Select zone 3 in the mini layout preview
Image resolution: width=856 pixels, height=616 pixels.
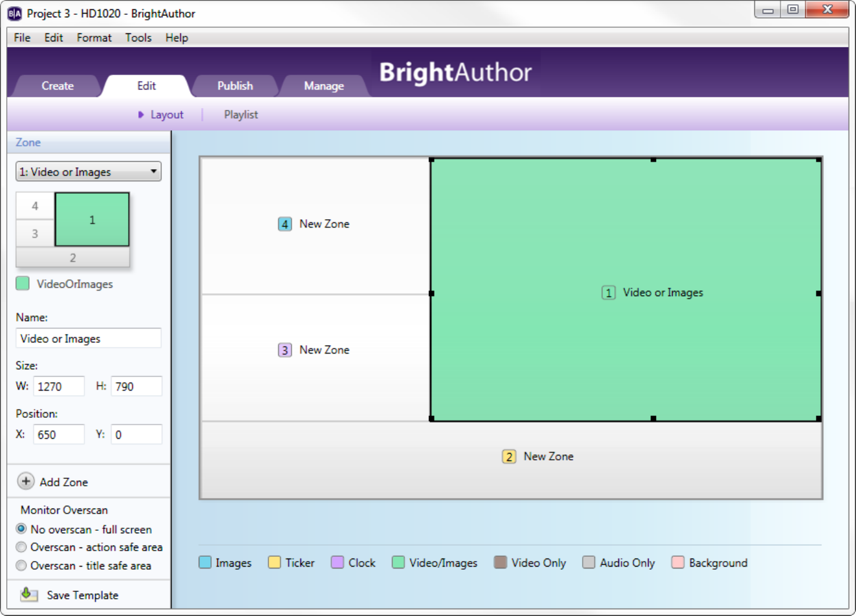(x=35, y=233)
